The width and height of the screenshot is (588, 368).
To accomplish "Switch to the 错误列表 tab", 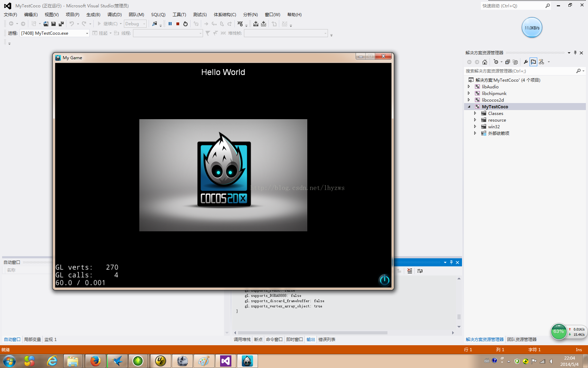I will [327, 340].
